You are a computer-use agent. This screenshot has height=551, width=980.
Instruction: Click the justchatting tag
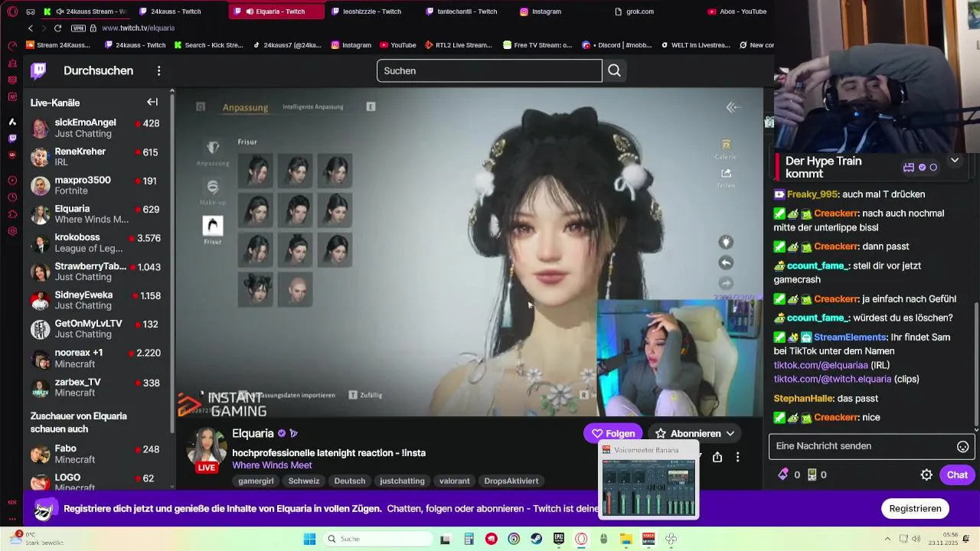pos(402,481)
